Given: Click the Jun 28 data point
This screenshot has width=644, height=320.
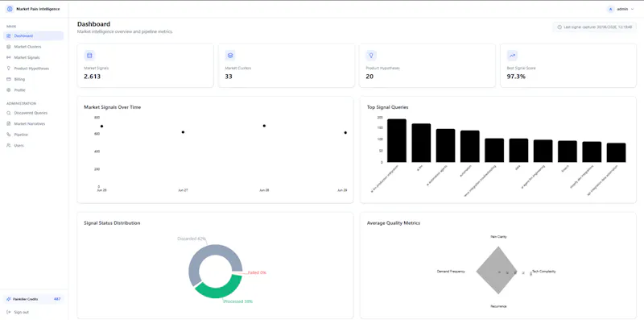Looking at the screenshot, I should (x=264, y=126).
